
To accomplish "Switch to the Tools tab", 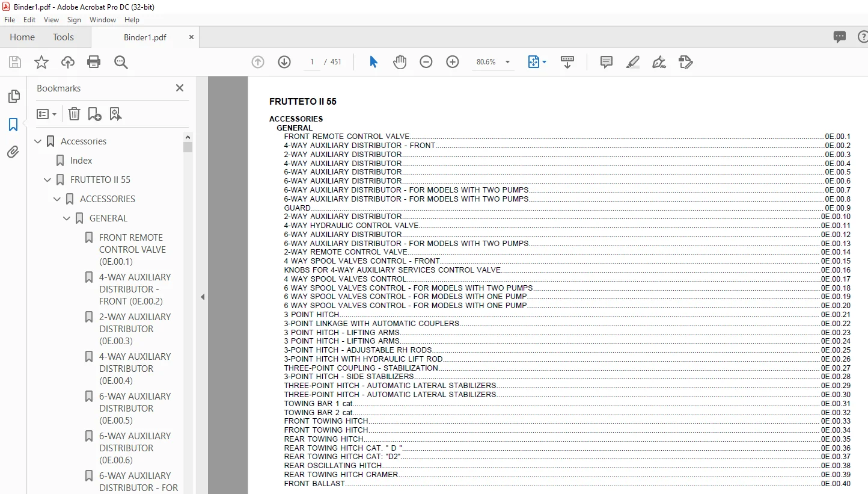I will click(63, 37).
